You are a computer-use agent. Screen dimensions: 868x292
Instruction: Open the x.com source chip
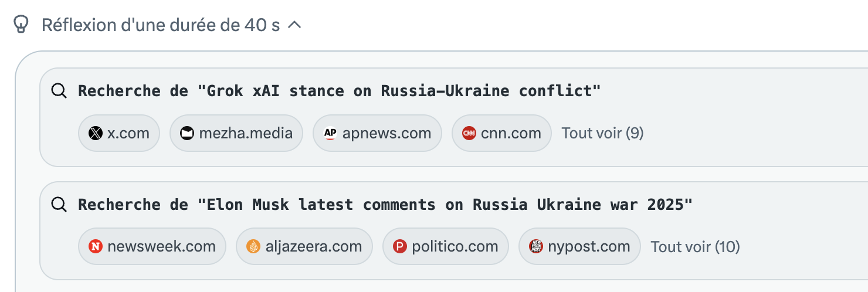click(x=119, y=133)
